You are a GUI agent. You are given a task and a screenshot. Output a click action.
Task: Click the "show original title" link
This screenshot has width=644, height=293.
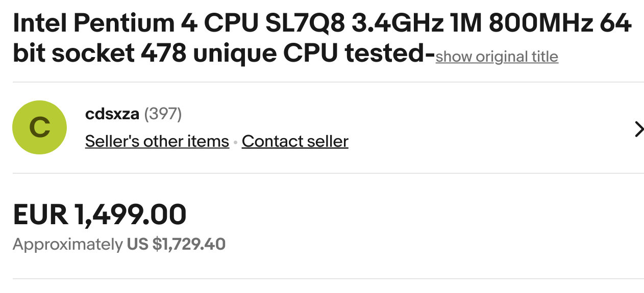tap(497, 57)
